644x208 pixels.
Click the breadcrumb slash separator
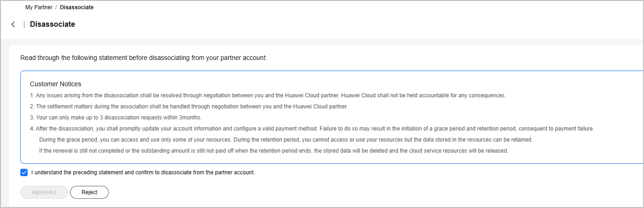pyautogui.click(x=56, y=7)
